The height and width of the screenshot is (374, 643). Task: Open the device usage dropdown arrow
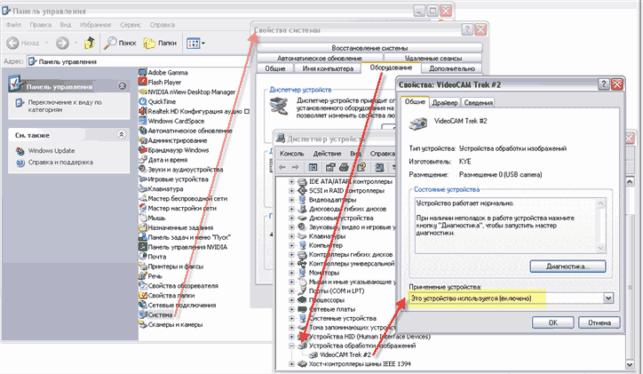[609, 298]
